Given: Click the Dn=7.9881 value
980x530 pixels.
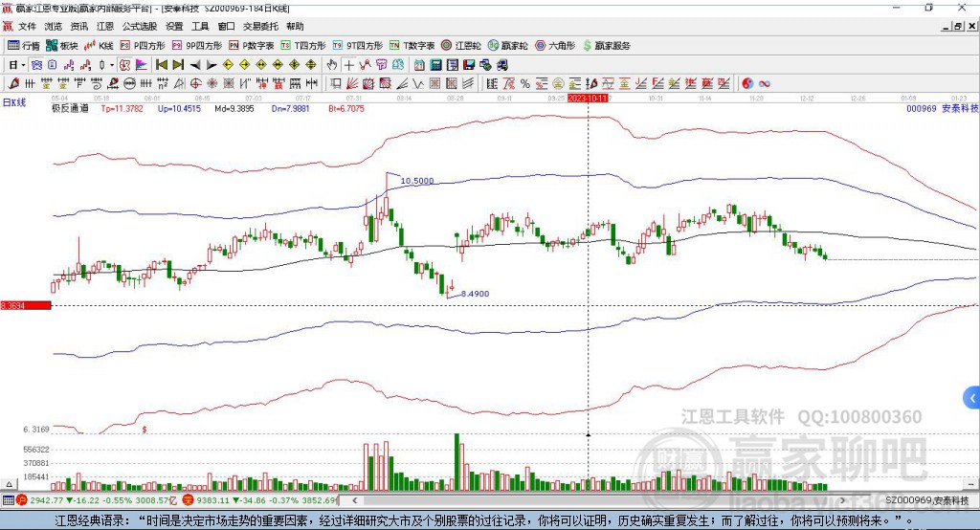Looking at the screenshot, I should tap(291, 108).
